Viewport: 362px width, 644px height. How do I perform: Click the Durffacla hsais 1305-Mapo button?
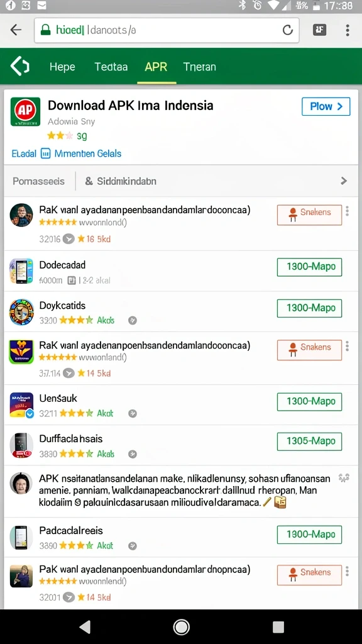pos(309,441)
